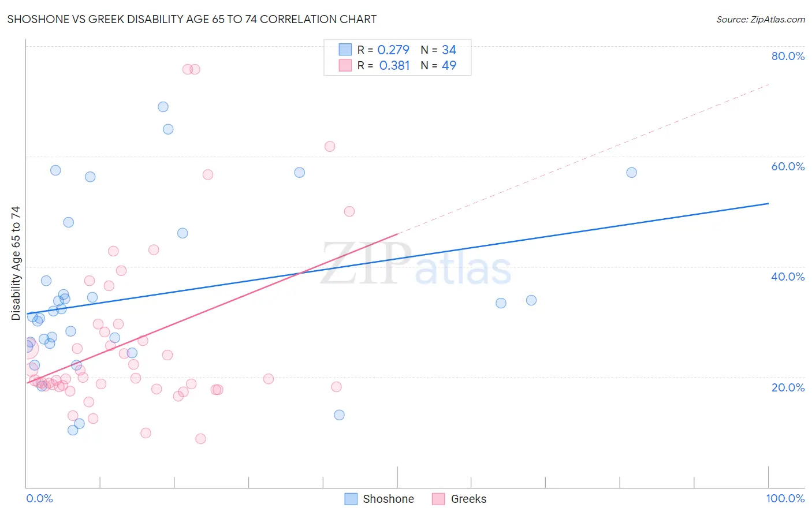
Task: Click the 60.0% y-axis label
Action: tap(788, 166)
